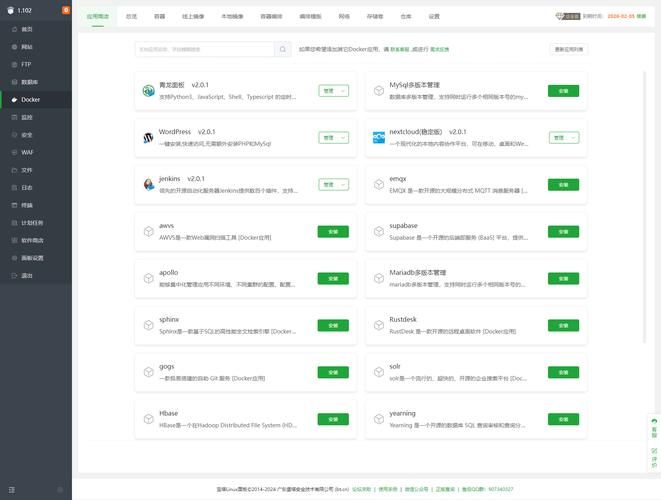
Task: Open the 存储卷 volumes tab
Action: [x=375, y=16]
